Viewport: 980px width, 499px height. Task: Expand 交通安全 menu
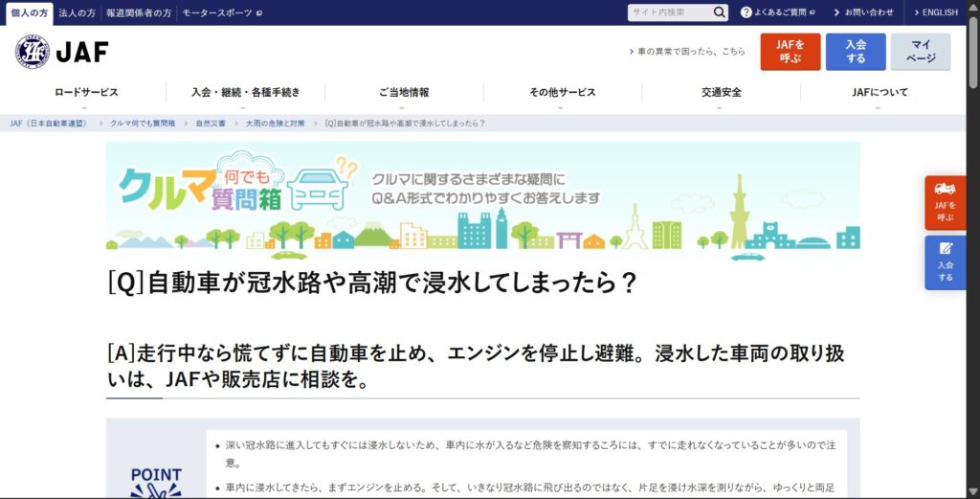pyautogui.click(x=722, y=93)
